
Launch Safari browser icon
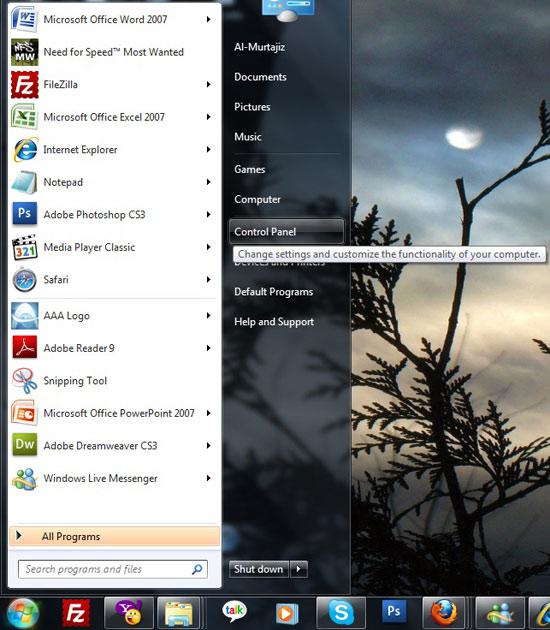(25, 280)
